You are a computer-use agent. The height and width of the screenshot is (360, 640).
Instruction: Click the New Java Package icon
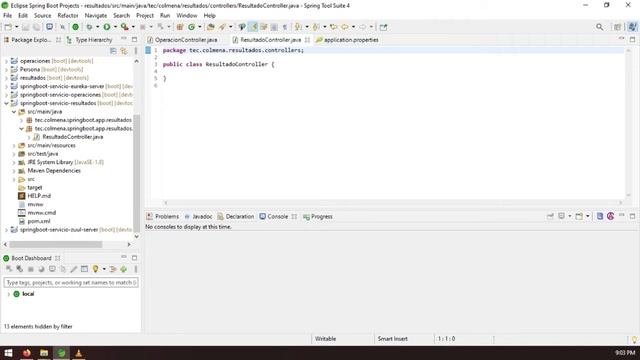(180, 27)
